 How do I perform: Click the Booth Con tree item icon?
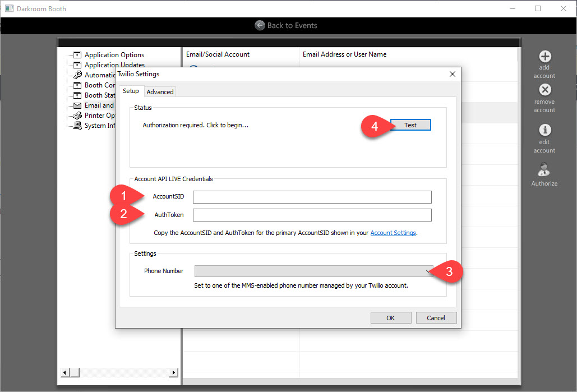[x=77, y=85]
